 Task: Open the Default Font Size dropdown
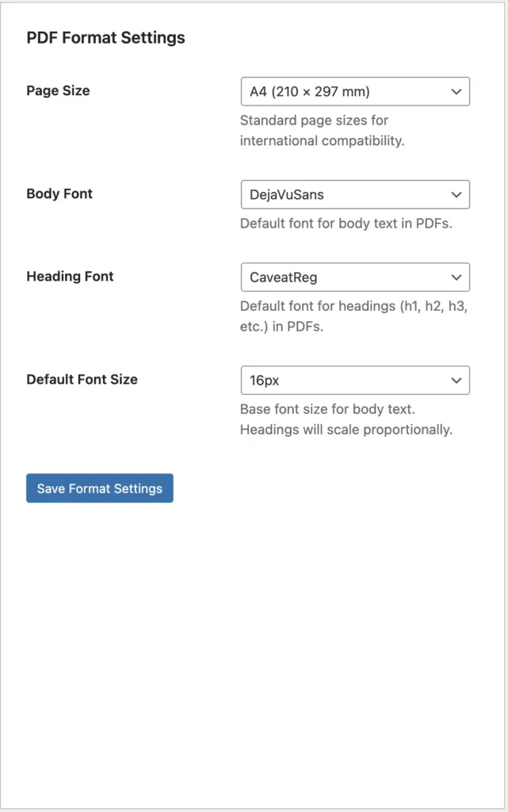[x=355, y=380]
